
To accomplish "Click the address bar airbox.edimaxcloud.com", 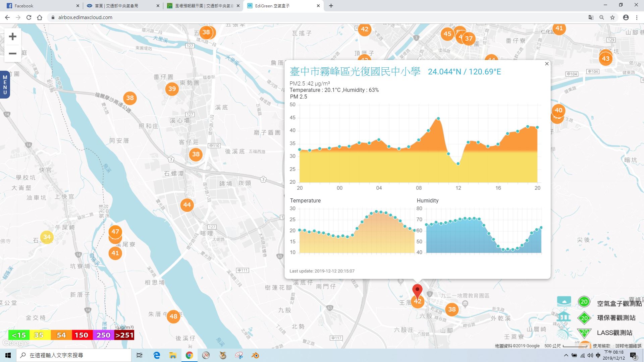I will tap(85, 17).
